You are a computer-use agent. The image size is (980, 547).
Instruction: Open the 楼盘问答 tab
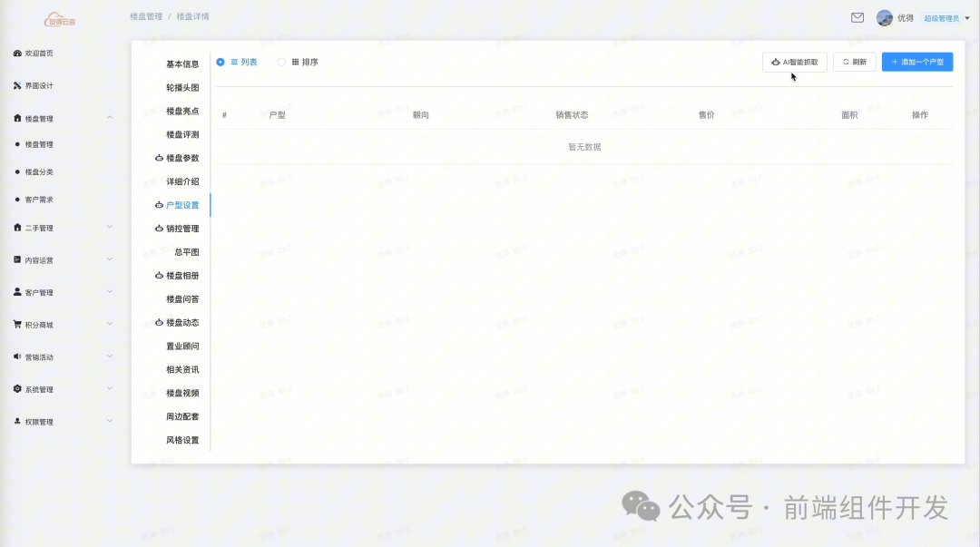tap(182, 298)
